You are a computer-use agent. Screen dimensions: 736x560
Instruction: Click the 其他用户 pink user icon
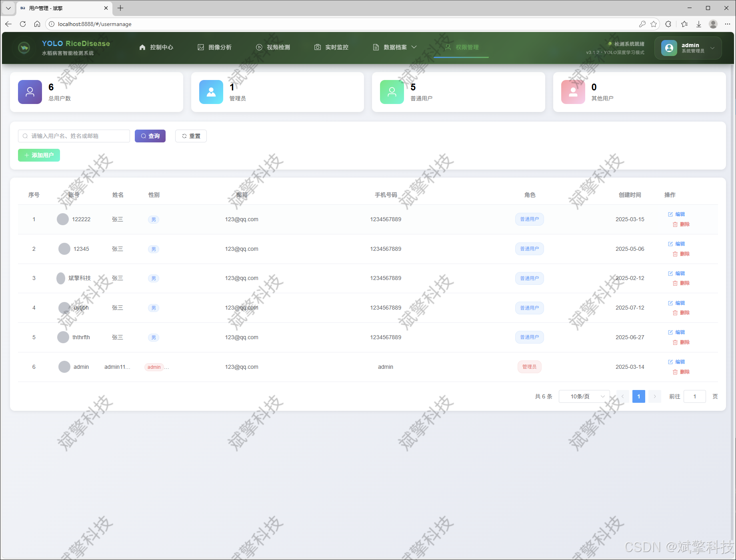point(573,92)
